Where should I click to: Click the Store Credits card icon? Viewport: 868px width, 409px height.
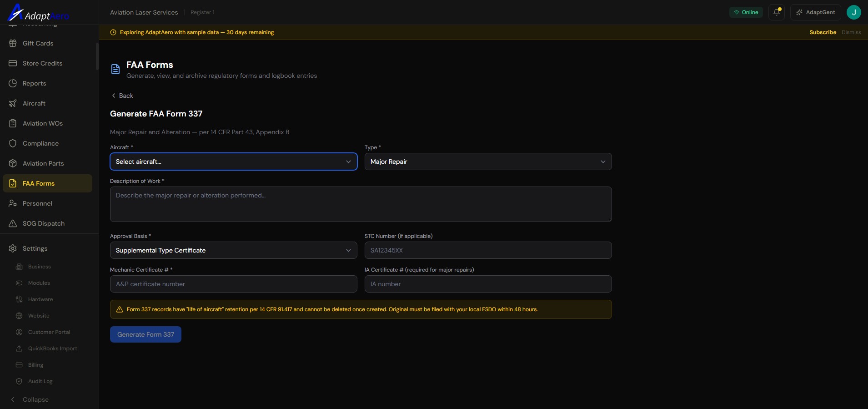(13, 63)
